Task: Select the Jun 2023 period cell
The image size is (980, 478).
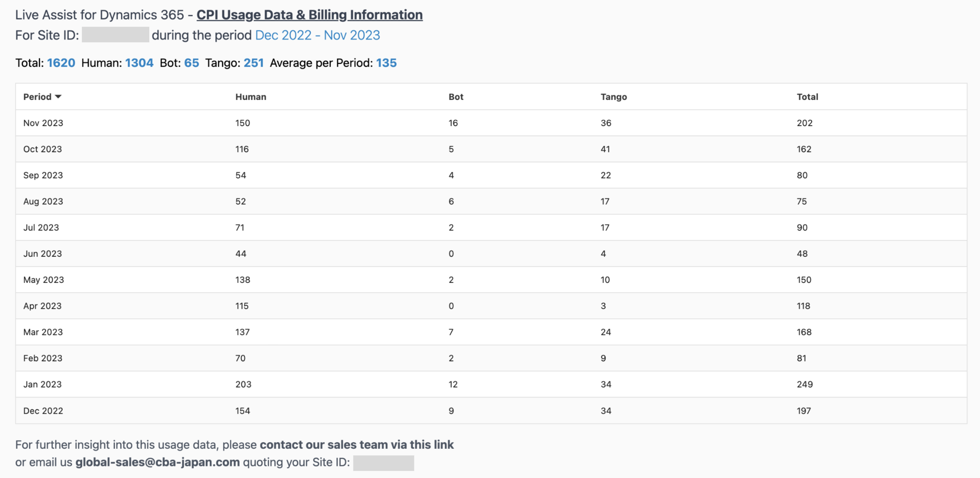Action: pyautogui.click(x=43, y=253)
